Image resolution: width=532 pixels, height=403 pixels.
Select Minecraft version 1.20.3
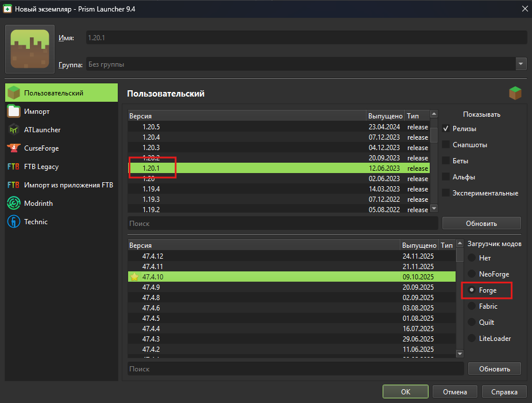[x=279, y=147]
